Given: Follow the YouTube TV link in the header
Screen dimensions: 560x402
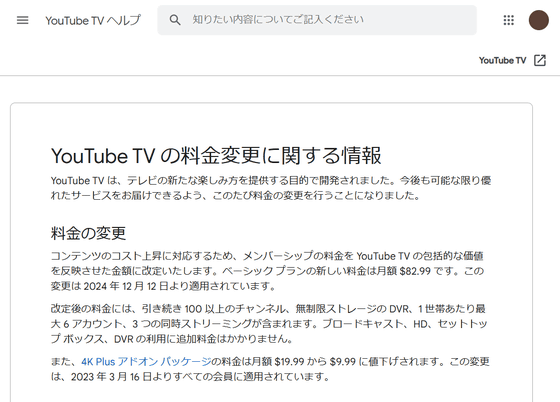Looking at the screenshot, I should (502, 60).
